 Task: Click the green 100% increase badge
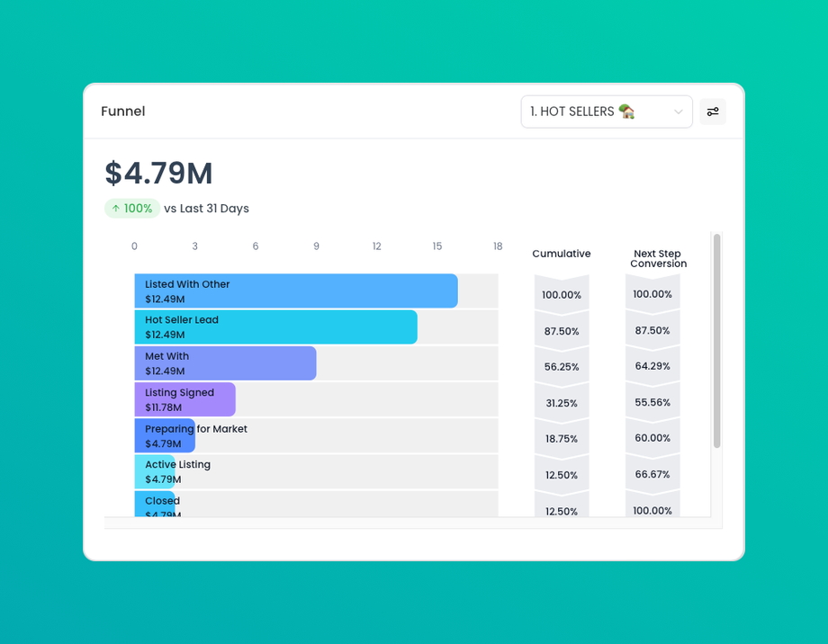tap(132, 209)
